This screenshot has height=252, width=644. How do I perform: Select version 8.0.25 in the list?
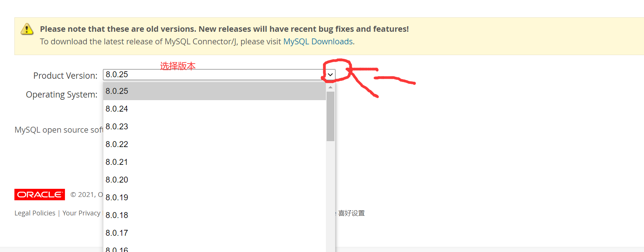pos(215,91)
